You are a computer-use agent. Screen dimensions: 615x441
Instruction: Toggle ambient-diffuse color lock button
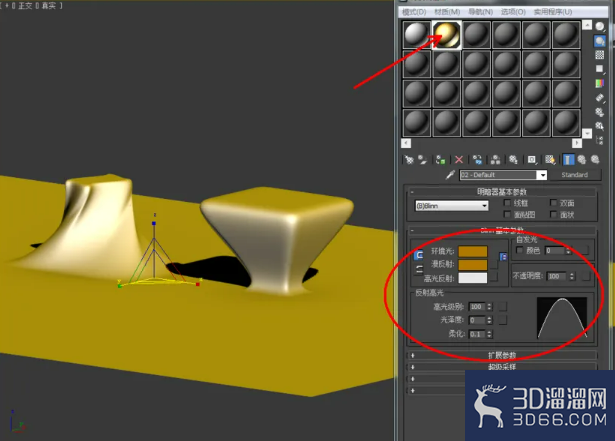pos(418,255)
